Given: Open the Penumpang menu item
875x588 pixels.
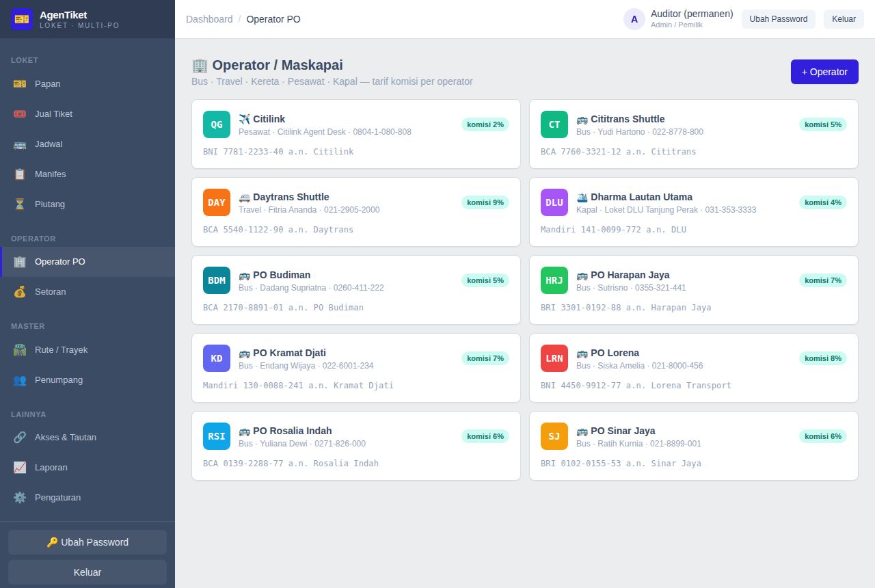Looking at the screenshot, I should tap(87, 379).
